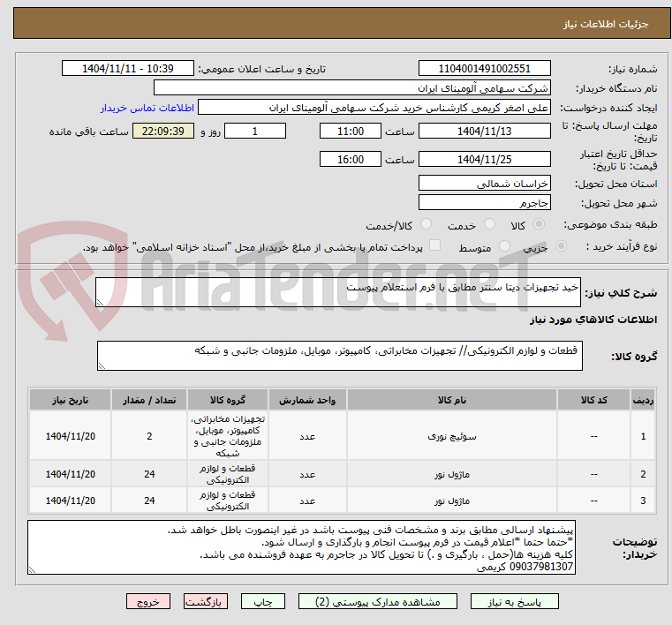The width and height of the screenshot is (672, 625).
Task: Click the شرح کلی نیاز text area
Action: (x=337, y=292)
